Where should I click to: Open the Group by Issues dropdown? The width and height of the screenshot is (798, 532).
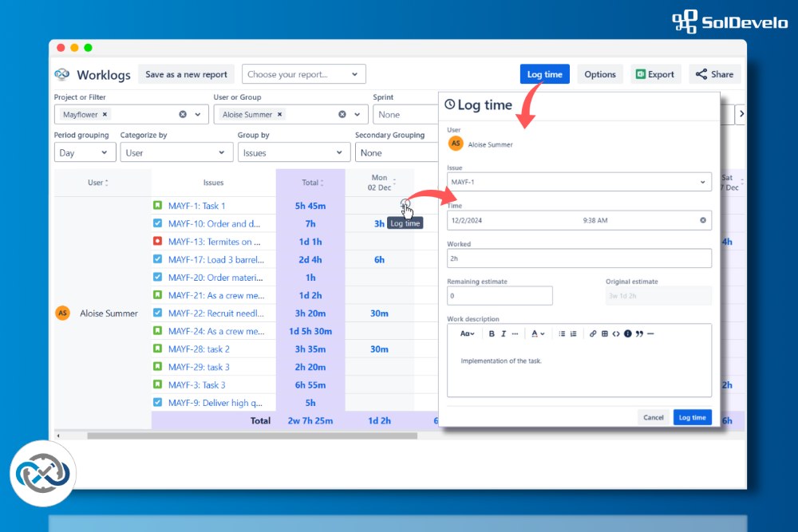[x=294, y=152]
